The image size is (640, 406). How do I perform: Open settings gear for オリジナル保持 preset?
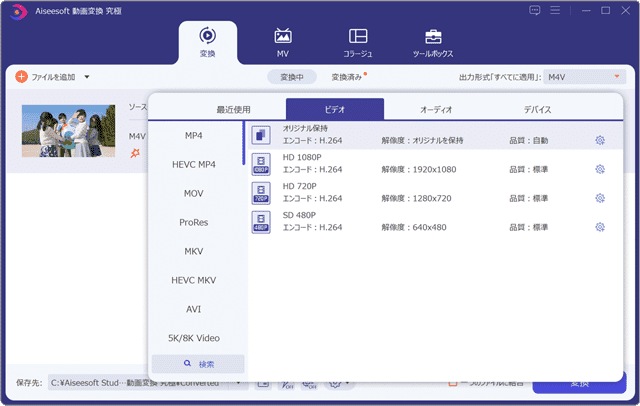pyautogui.click(x=600, y=140)
